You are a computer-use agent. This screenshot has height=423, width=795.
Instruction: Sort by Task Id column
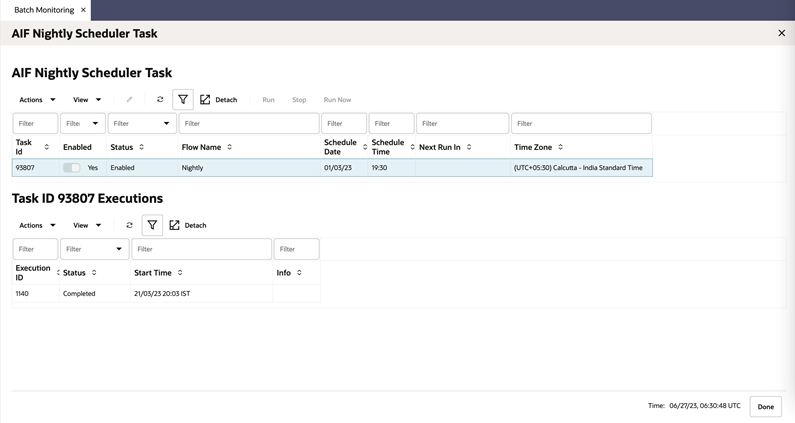(x=47, y=147)
